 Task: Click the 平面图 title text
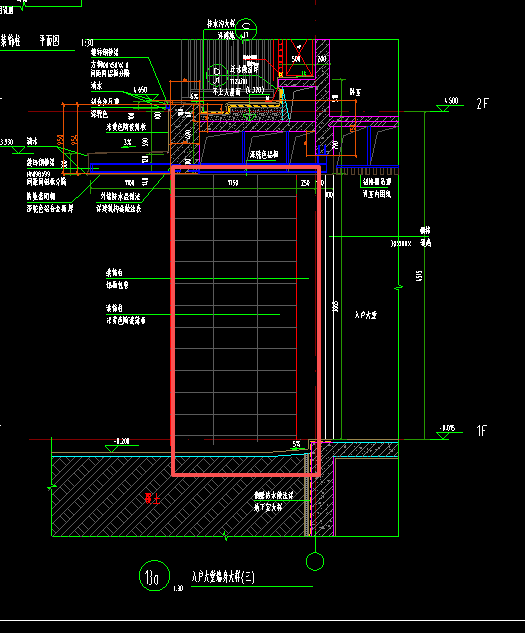pyautogui.click(x=49, y=41)
